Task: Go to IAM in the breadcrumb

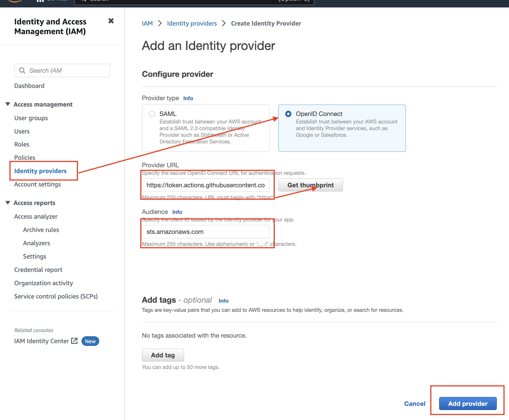Action: pyautogui.click(x=147, y=23)
